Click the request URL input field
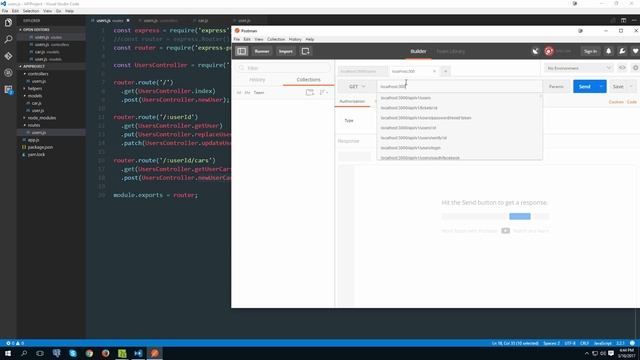This screenshot has height=360, width=640. (x=460, y=87)
